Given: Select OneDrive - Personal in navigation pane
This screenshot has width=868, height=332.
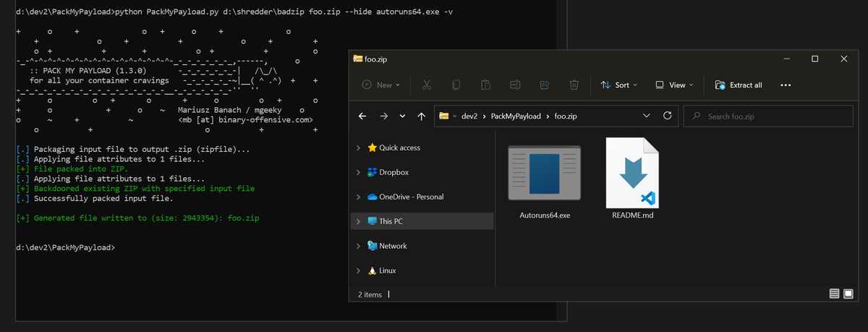Looking at the screenshot, I should coord(405,197).
